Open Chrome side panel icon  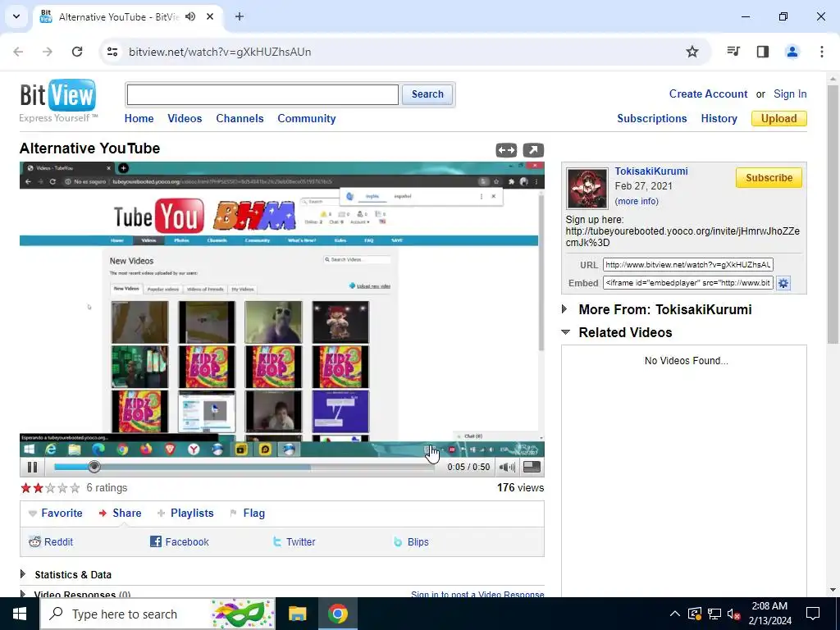(763, 52)
